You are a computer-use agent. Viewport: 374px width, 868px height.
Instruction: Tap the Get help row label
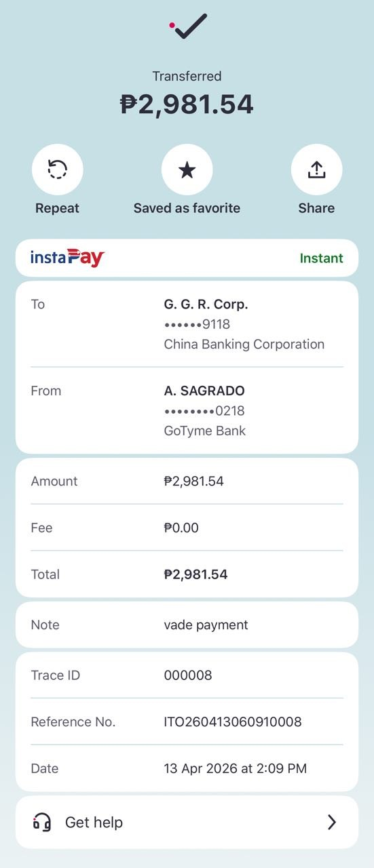(94, 822)
